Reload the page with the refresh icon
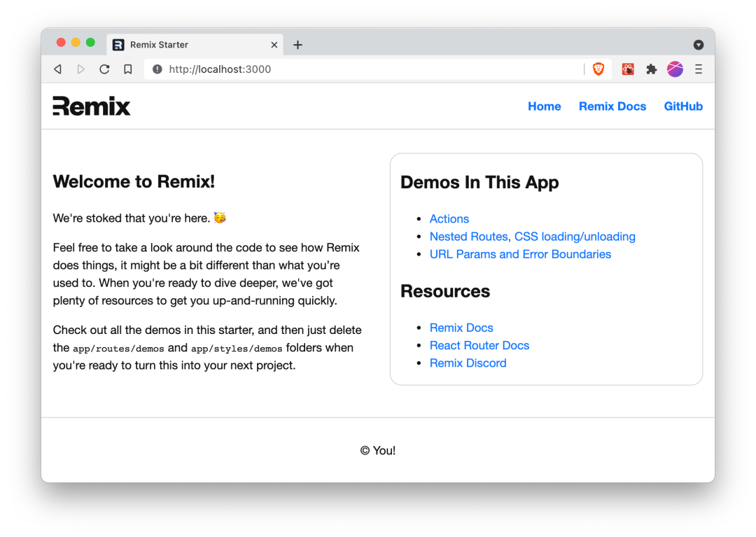 click(104, 69)
